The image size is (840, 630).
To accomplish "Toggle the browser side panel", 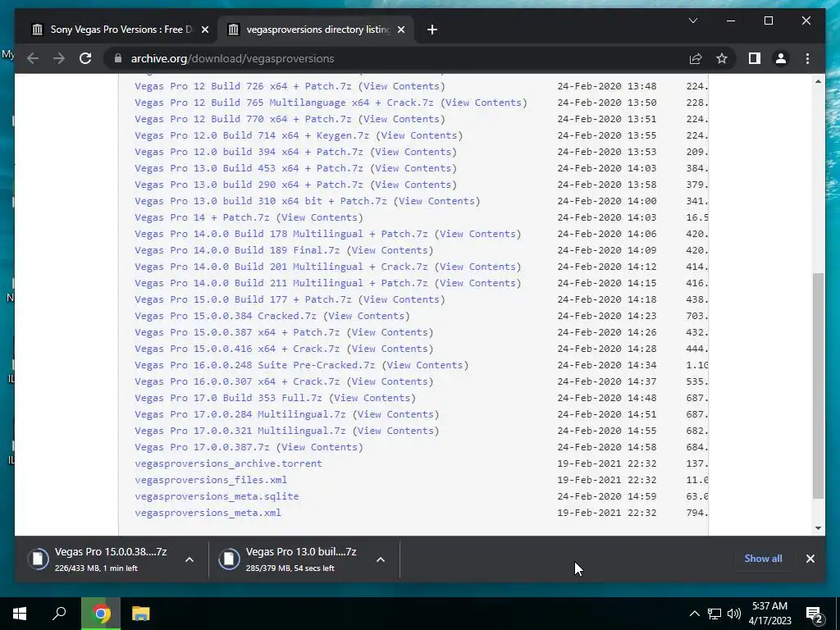I will 755,58.
